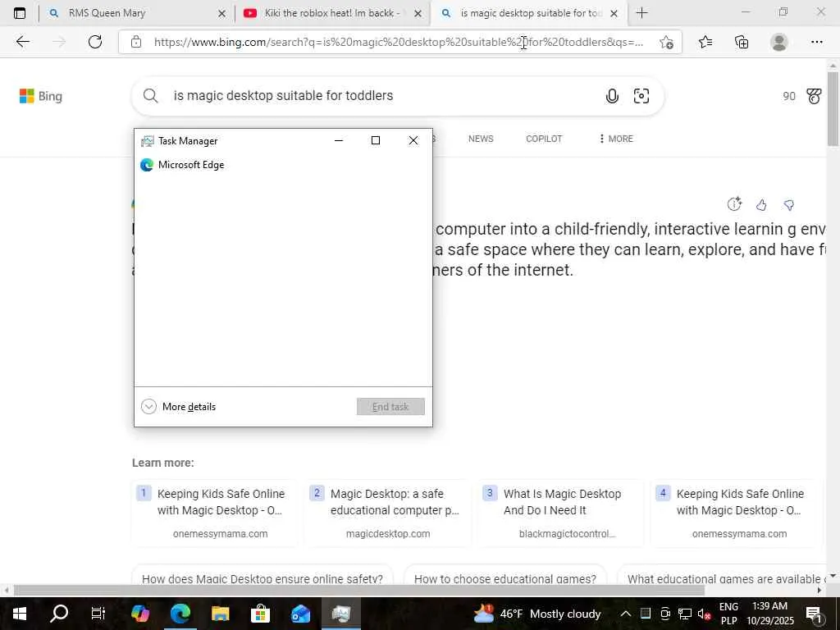Open the Windows Start menu

click(20, 614)
